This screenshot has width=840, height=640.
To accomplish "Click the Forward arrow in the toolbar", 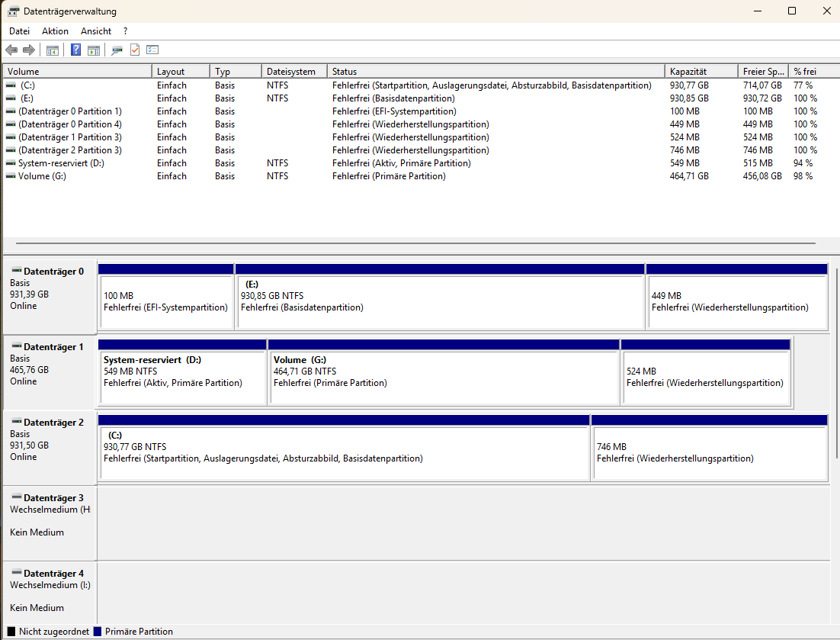I will 29,50.
